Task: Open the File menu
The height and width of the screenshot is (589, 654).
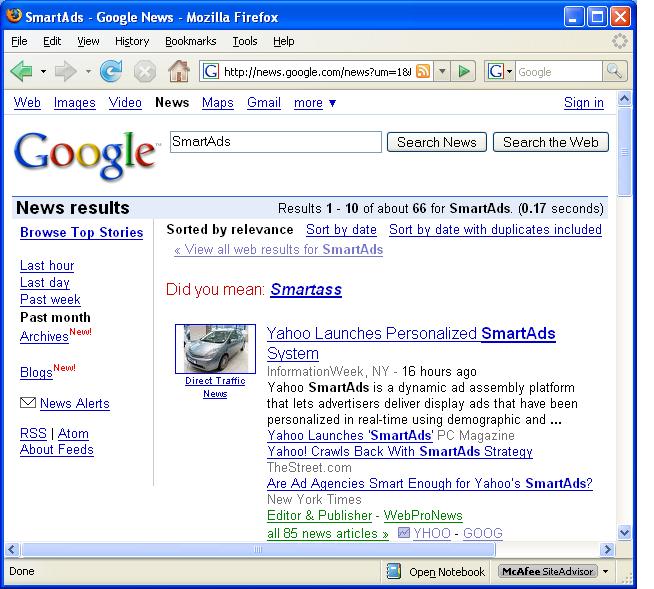Action: click(19, 41)
